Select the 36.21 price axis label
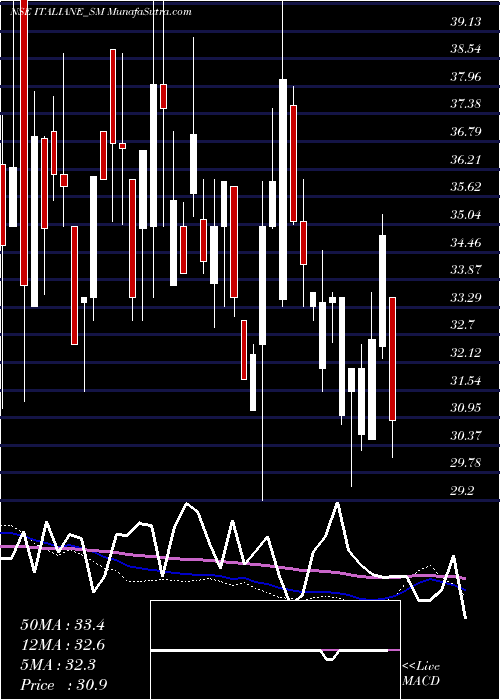Viewport: 500px width, 700px height. click(x=466, y=160)
